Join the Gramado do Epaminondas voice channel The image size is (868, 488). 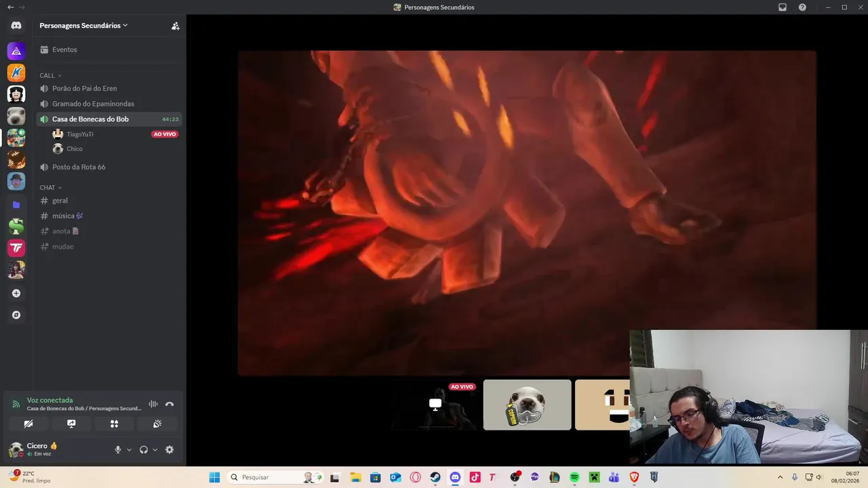[108, 104]
